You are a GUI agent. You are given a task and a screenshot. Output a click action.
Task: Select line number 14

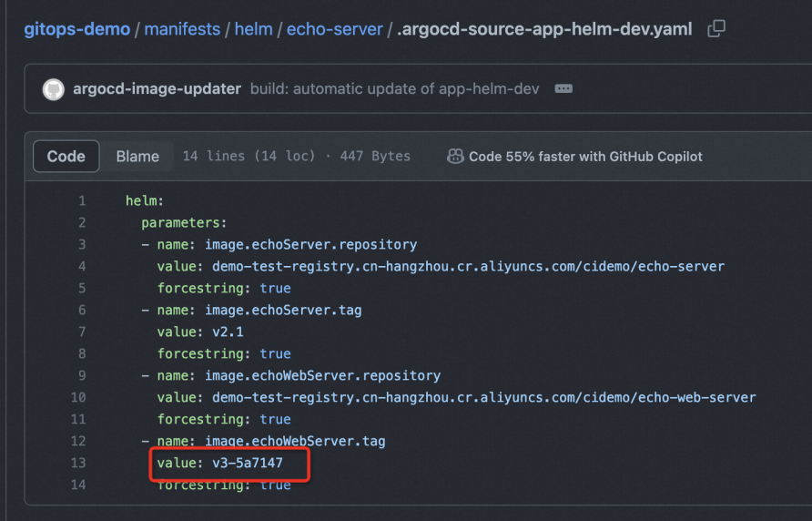point(78,485)
